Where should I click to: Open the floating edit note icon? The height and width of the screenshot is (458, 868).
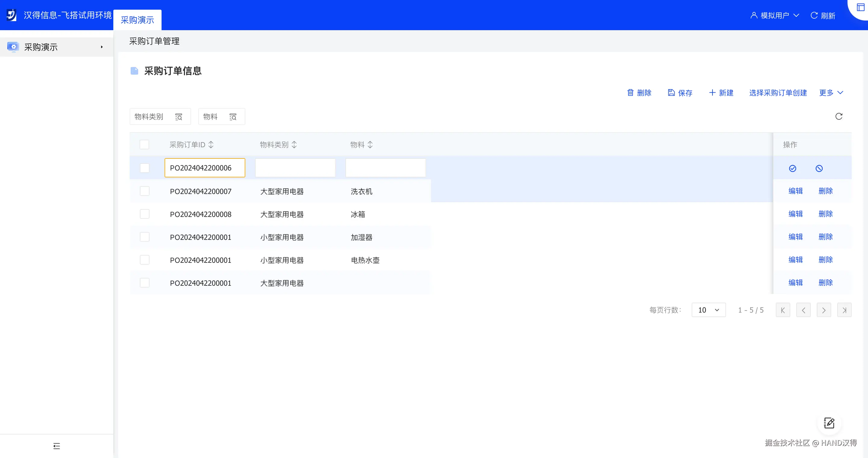coord(829,423)
